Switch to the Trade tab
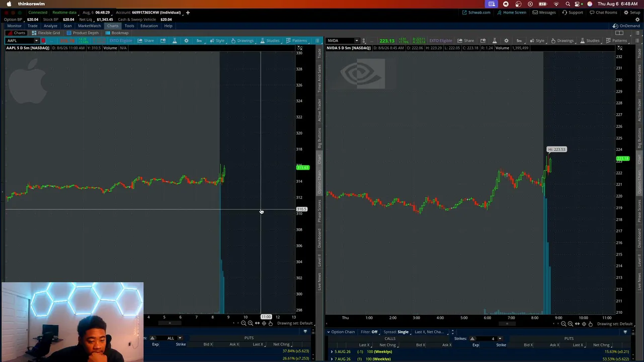This screenshot has height=362, width=644. click(32, 26)
